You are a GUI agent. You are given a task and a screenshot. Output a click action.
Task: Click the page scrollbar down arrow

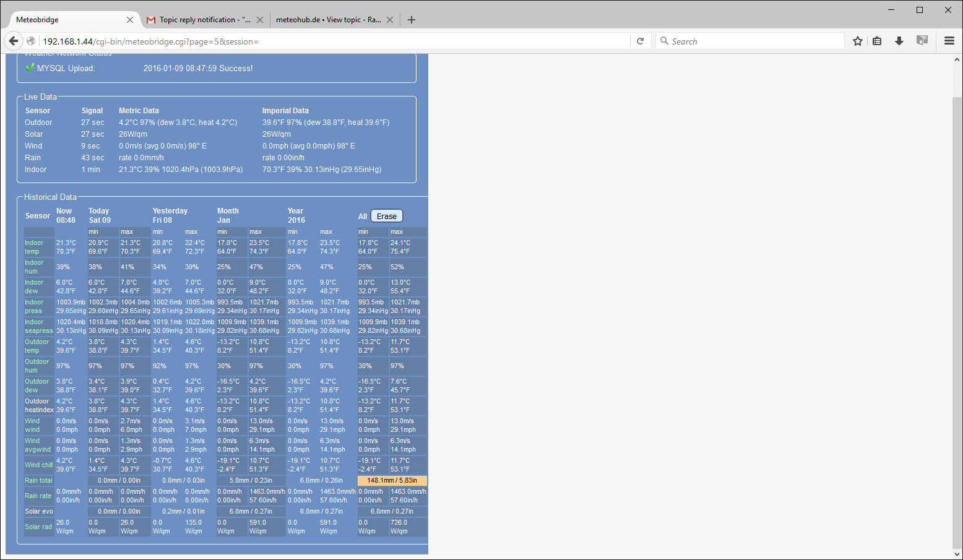[x=957, y=554]
